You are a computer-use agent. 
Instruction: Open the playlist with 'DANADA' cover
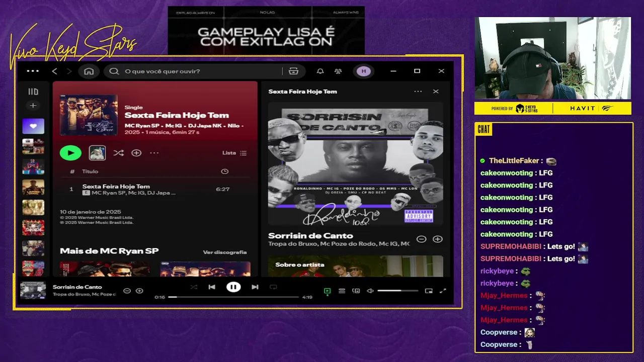pos(33,228)
